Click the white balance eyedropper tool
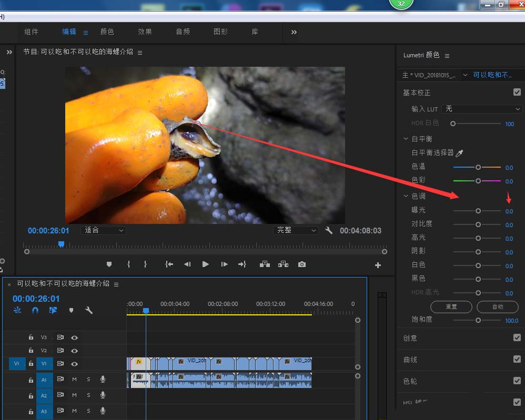 tap(459, 153)
